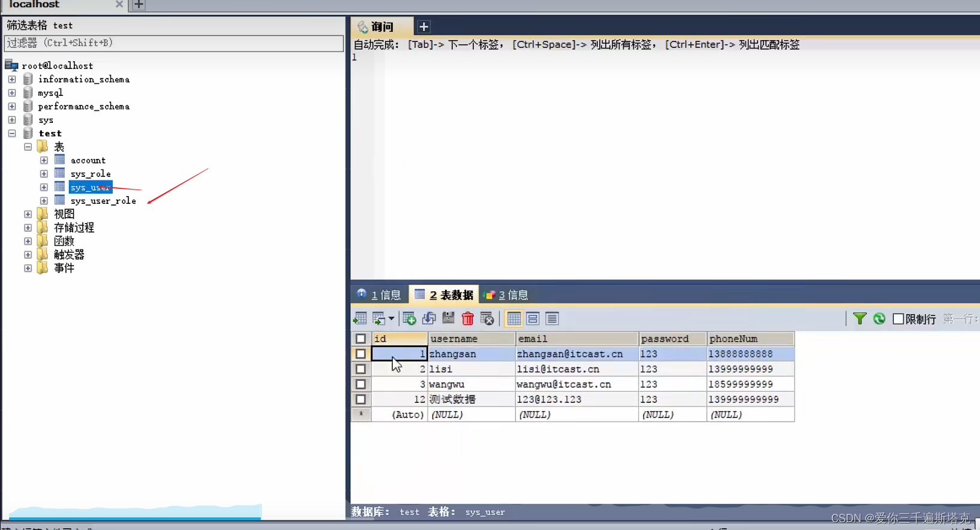Click the export table data icon

click(360, 318)
